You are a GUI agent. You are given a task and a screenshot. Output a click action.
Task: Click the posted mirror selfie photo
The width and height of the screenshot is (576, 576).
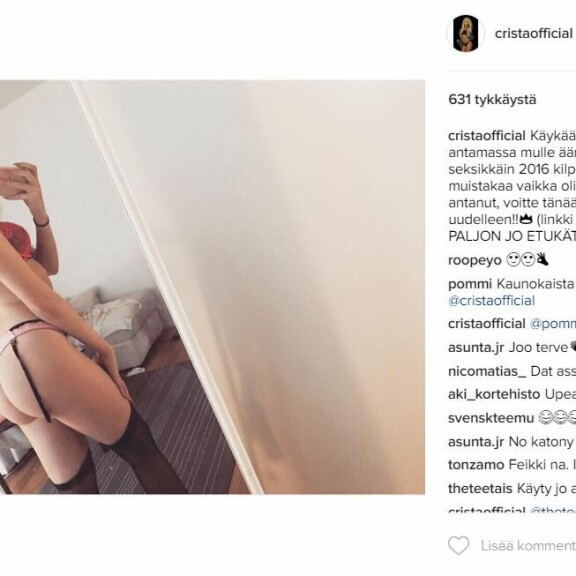(x=212, y=287)
